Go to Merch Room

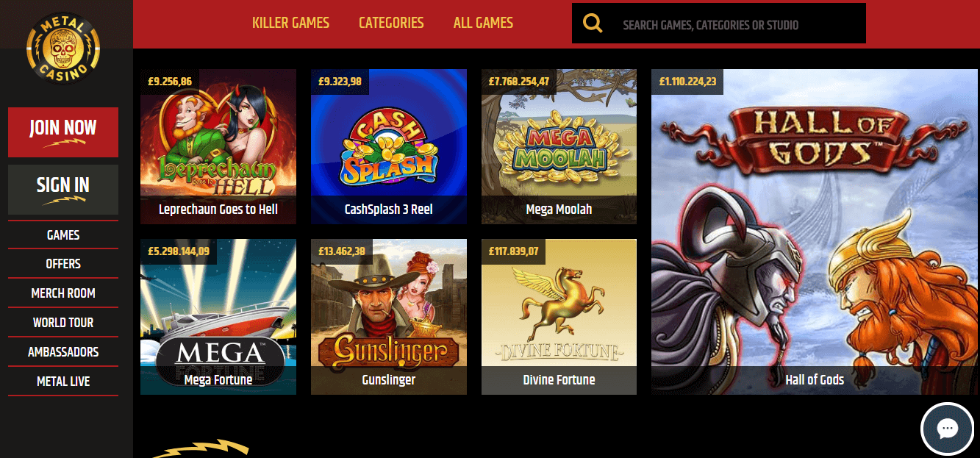[x=63, y=293]
